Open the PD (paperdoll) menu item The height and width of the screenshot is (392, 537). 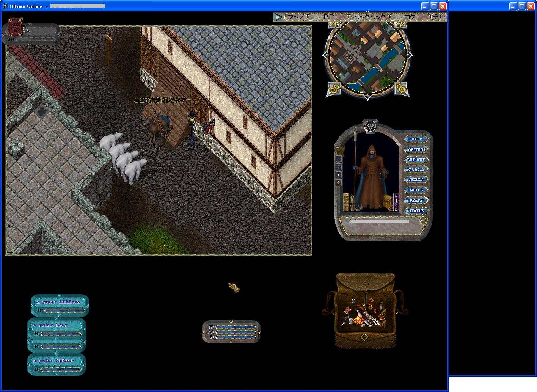coord(329,17)
